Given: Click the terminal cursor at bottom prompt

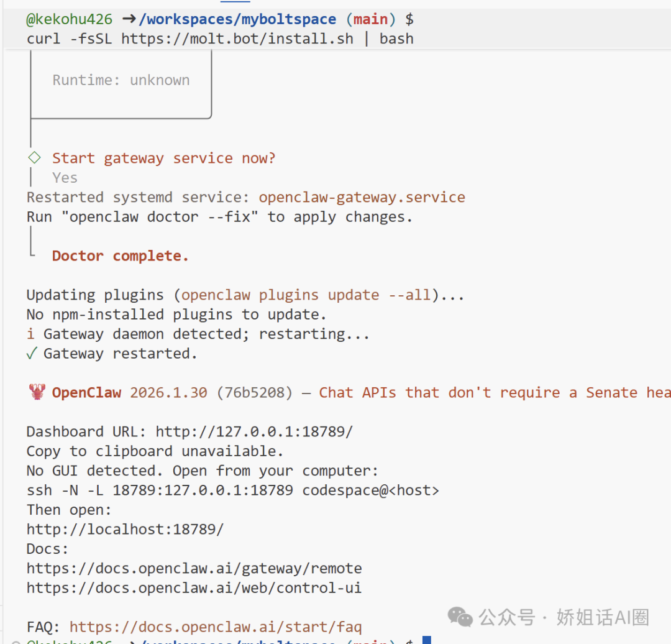Looking at the screenshot, I should (x=426, y=640).
